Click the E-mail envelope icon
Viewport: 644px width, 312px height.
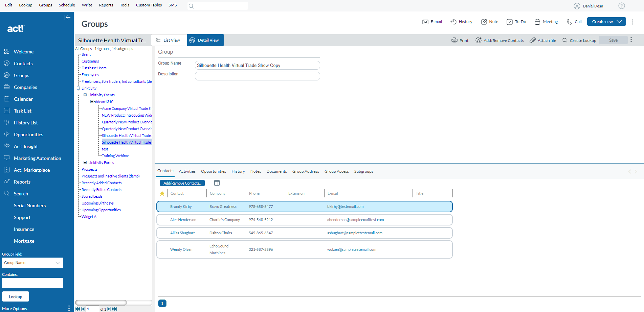(x=425, y=22)
